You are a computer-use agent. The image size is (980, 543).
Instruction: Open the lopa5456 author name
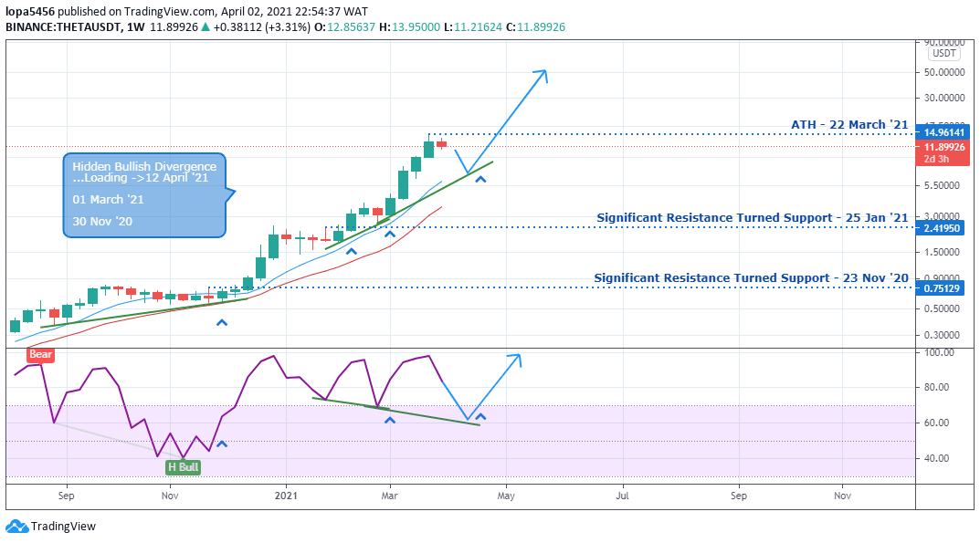click(x=30, y=11)
